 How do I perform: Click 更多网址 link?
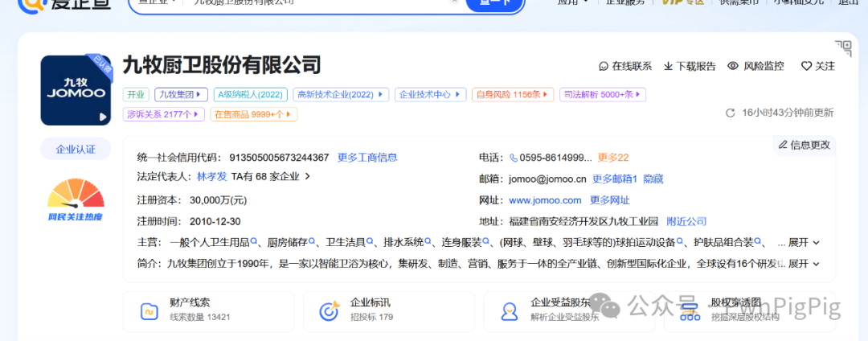click(609, 200)
